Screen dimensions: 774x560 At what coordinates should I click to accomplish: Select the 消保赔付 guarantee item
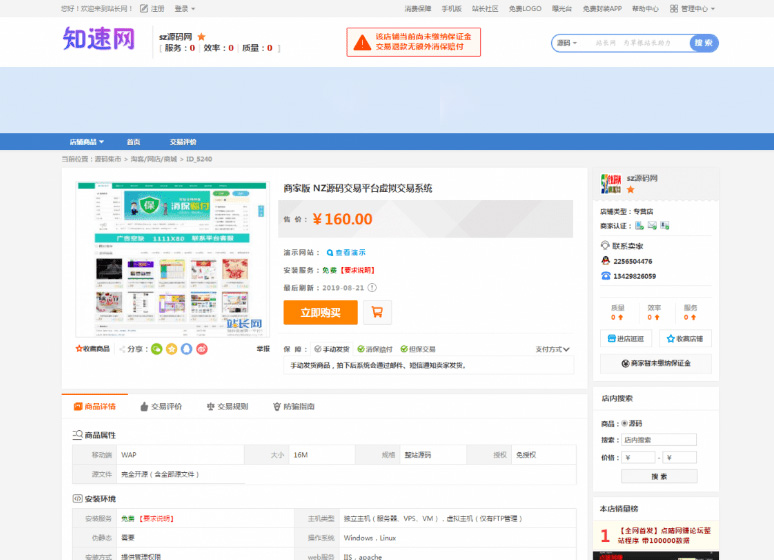tap(375, 349)
